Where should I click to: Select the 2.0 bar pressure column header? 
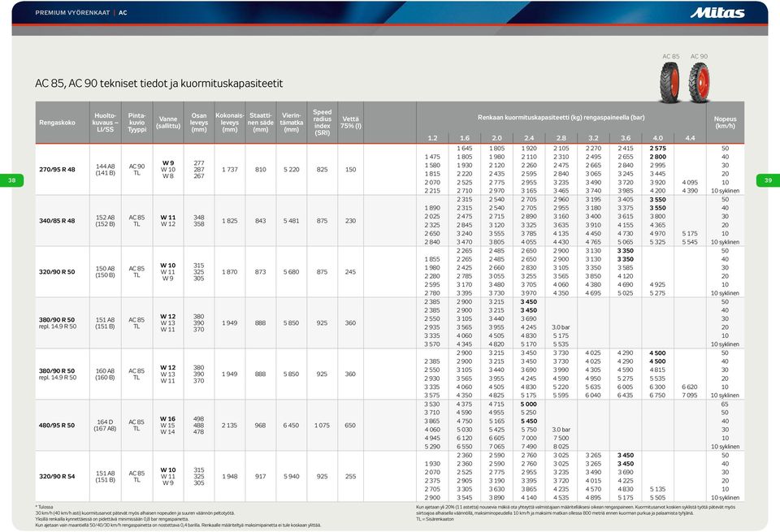pyautogui.click(x=497, y=138)
